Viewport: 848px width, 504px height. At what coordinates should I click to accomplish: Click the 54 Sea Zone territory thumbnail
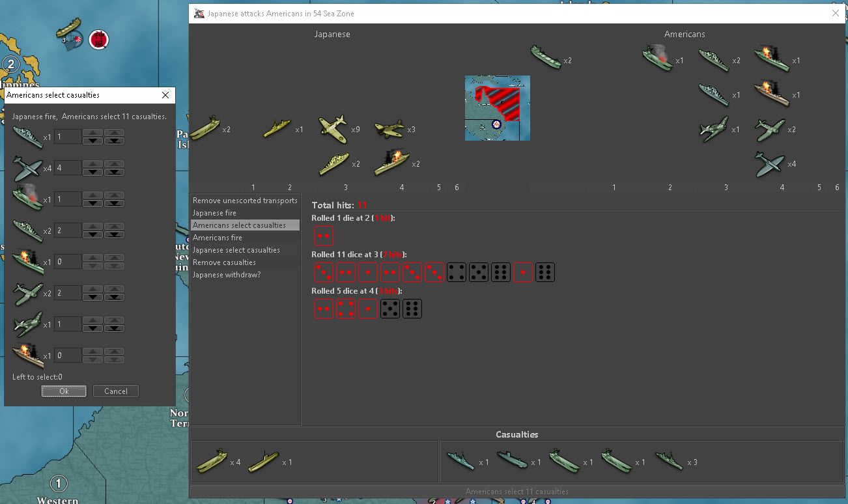(497, 107)
